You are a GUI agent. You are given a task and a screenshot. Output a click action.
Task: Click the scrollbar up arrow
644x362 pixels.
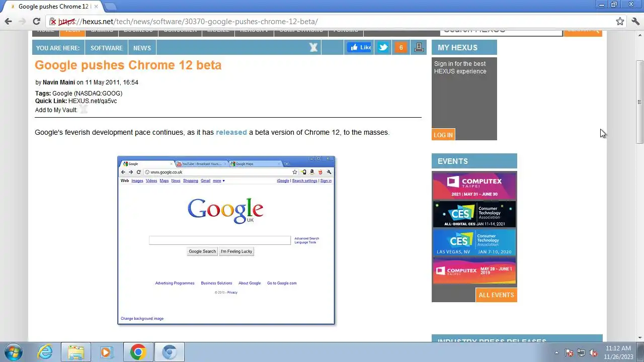(640, 34)
